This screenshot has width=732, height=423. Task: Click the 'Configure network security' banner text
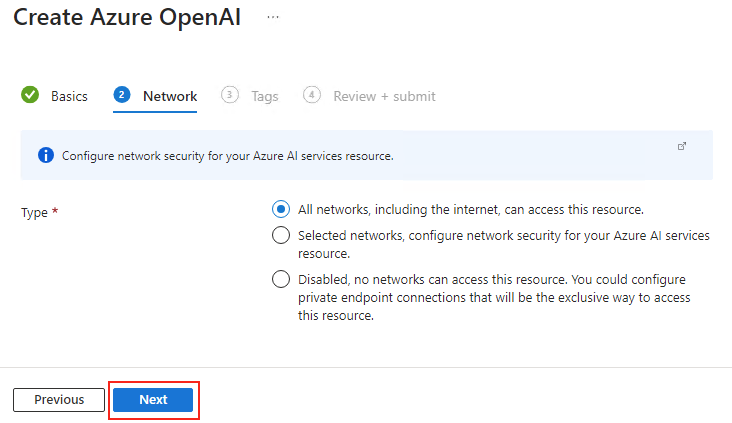(x=228, y=156)
